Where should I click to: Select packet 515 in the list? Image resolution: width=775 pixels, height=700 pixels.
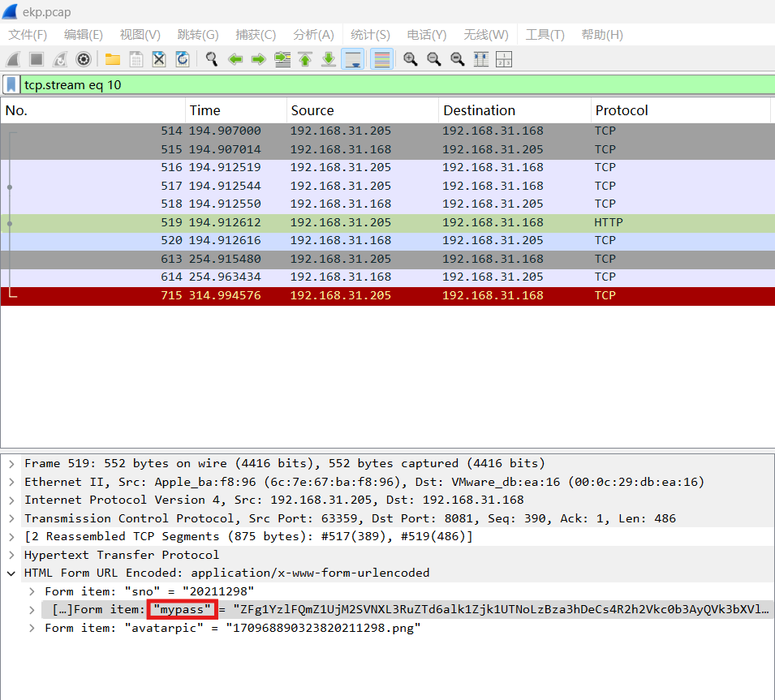tap(388, 149)
